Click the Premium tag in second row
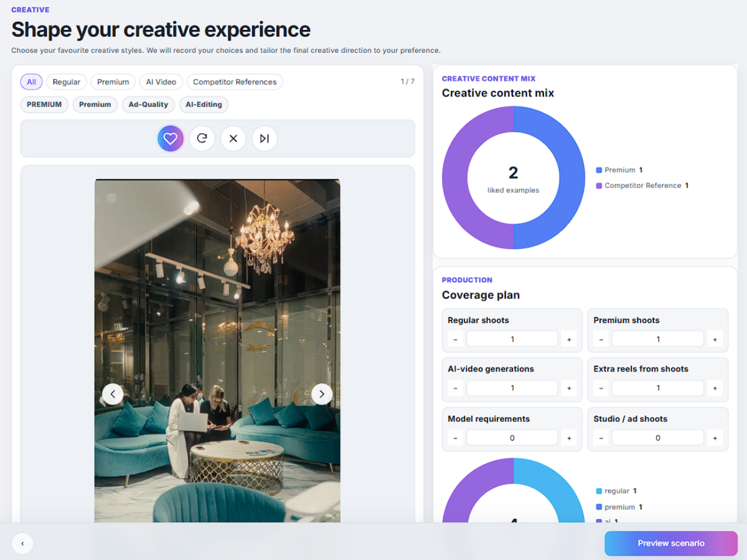 click(x=95, y=105)
